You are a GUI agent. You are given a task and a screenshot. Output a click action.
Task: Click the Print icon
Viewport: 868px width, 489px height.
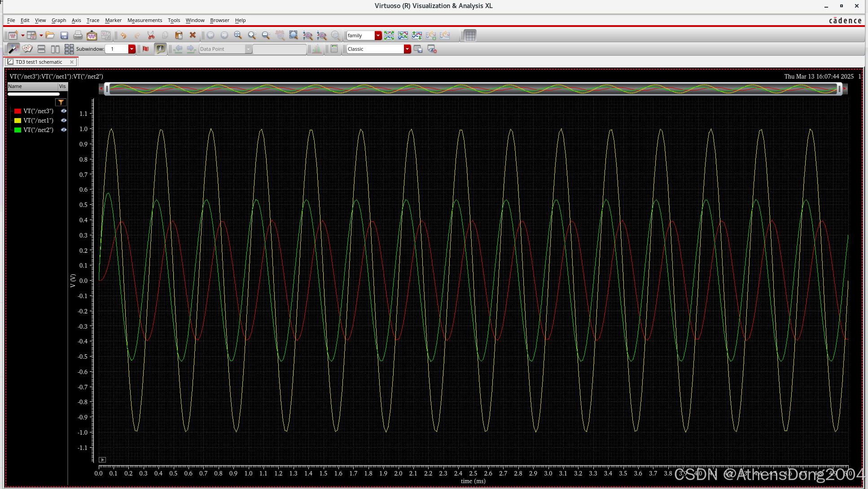point(78,35)
